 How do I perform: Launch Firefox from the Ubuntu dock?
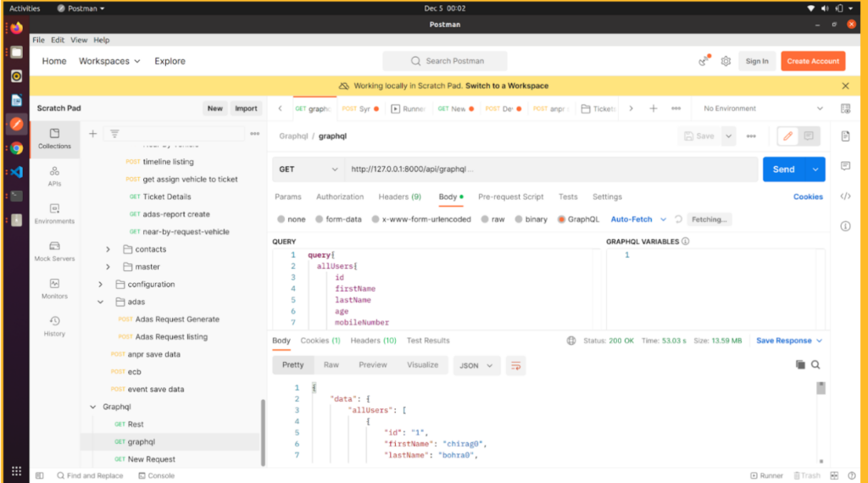[17, 28]
